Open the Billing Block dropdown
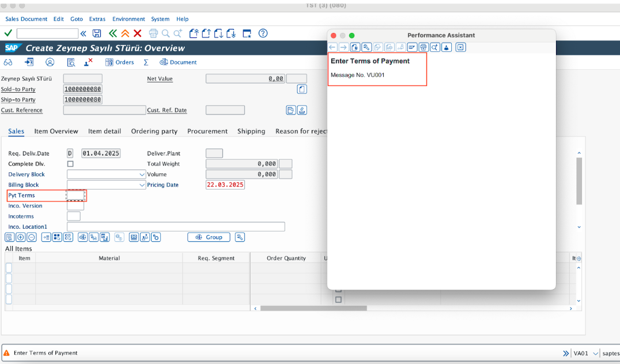Image resolution: width=620 pixels, height=364 pixels. (142, 184)
